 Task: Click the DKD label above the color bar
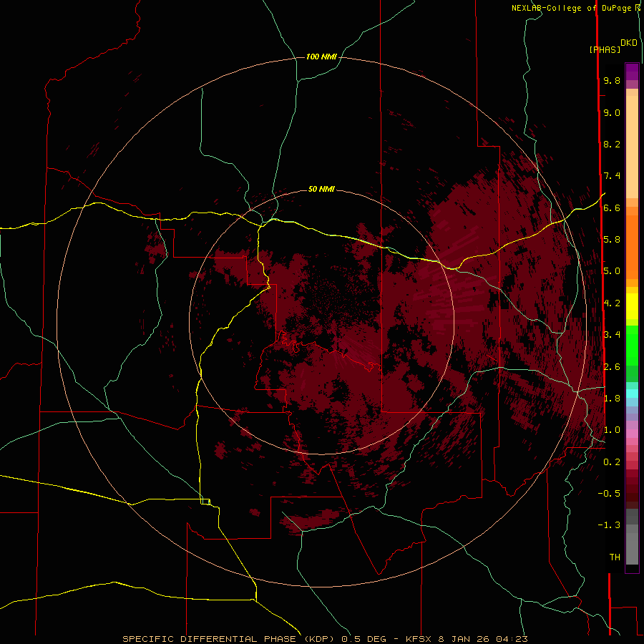click(629, 43)
